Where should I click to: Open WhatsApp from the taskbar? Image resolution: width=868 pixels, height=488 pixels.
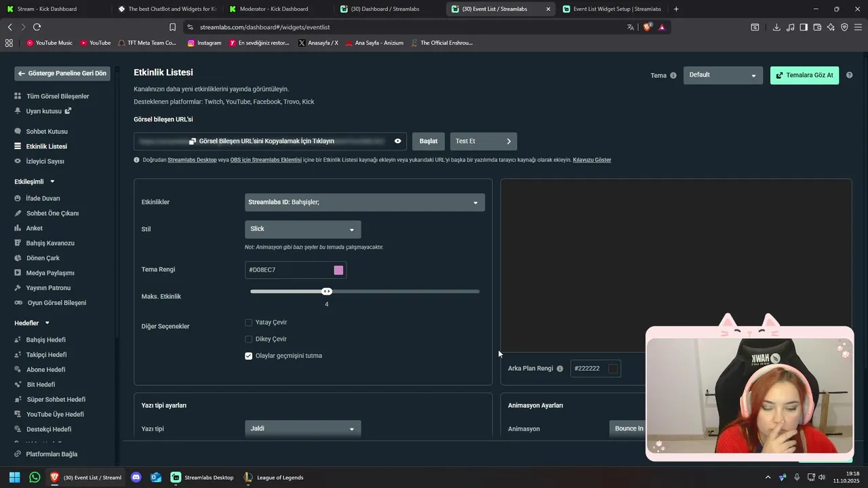pyautogui.click(x=35, y=477)
